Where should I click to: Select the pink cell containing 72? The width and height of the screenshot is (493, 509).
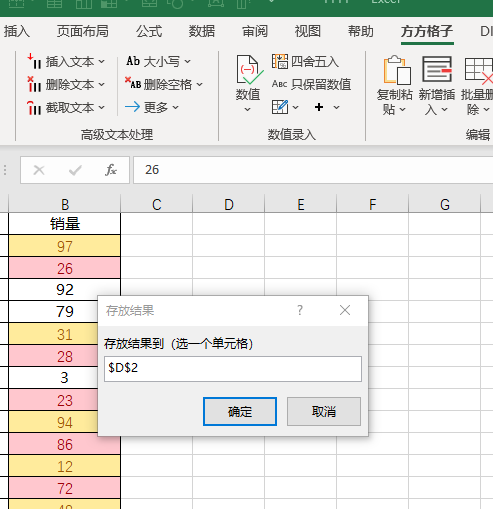(65, 488)
